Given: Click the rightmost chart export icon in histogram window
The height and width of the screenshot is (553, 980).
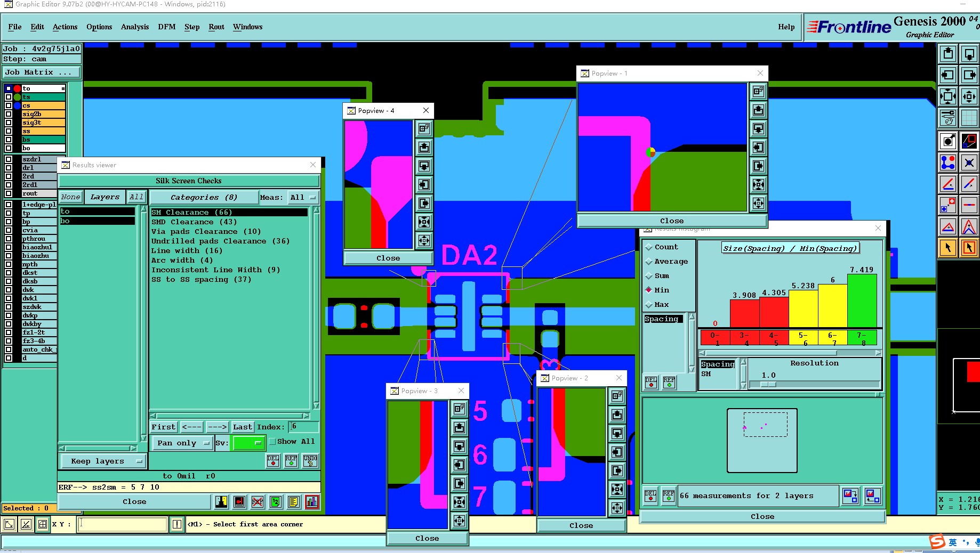Looking at the screenshot, I should pyautogui.click(x=872, y=496).
